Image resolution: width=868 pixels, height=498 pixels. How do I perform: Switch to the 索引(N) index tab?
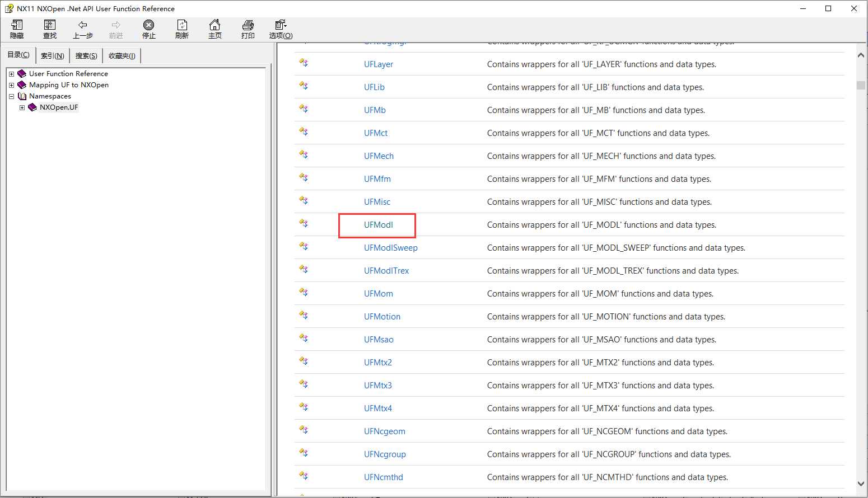[x=52, y=55]
